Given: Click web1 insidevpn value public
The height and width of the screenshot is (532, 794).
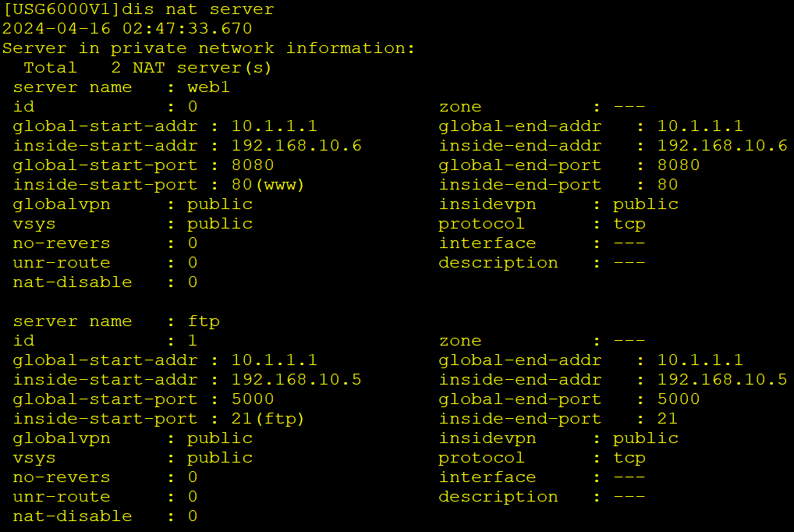Looking at the screenshot, I should point(646,204).
